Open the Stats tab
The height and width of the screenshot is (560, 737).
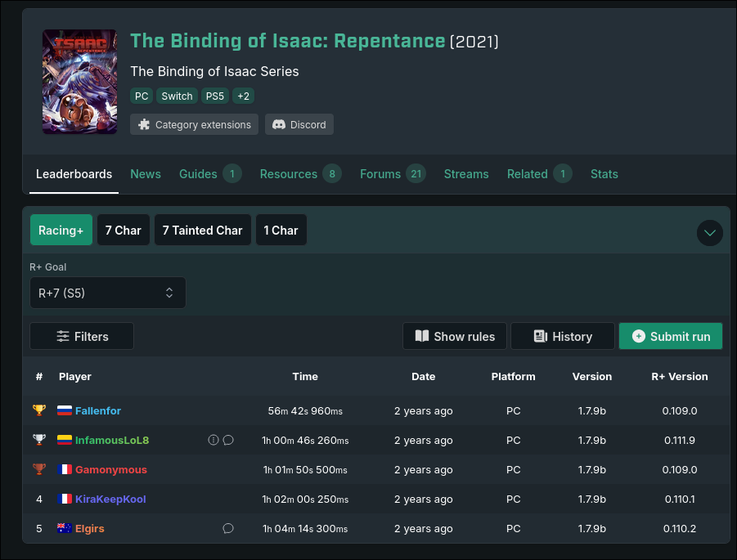[604, 174]
